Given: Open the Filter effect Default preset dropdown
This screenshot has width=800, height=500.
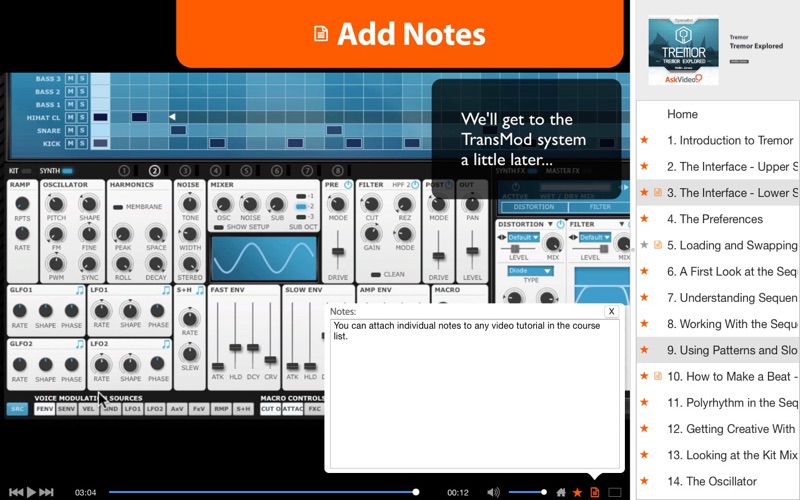Looking at the screenshot, I should pyautogui.click(x=595, y=237).
